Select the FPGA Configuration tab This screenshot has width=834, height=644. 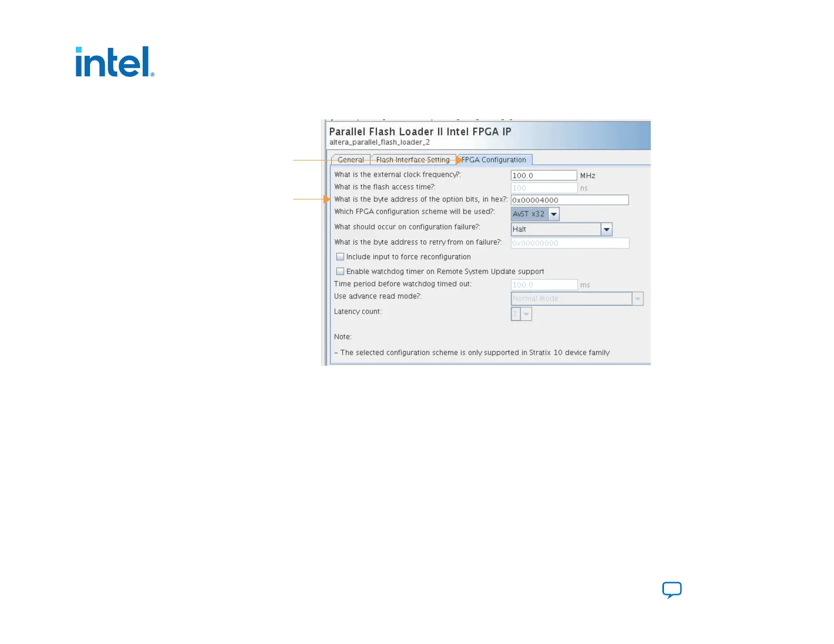click(x=494, y=160)
